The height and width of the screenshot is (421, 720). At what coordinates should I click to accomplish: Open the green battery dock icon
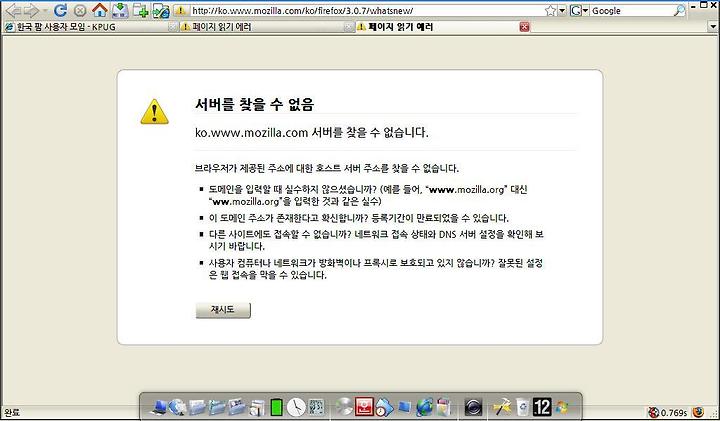pyautogui.click(x=276, y=407)
